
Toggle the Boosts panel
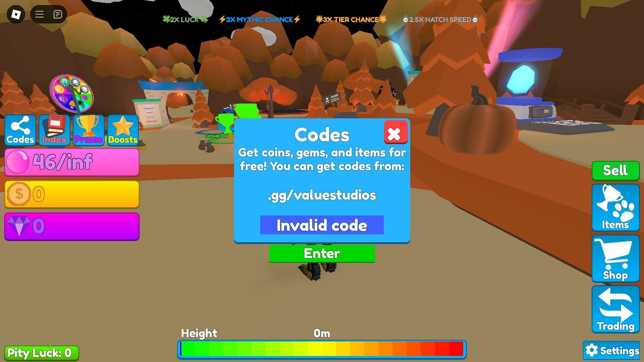point(122,130)
